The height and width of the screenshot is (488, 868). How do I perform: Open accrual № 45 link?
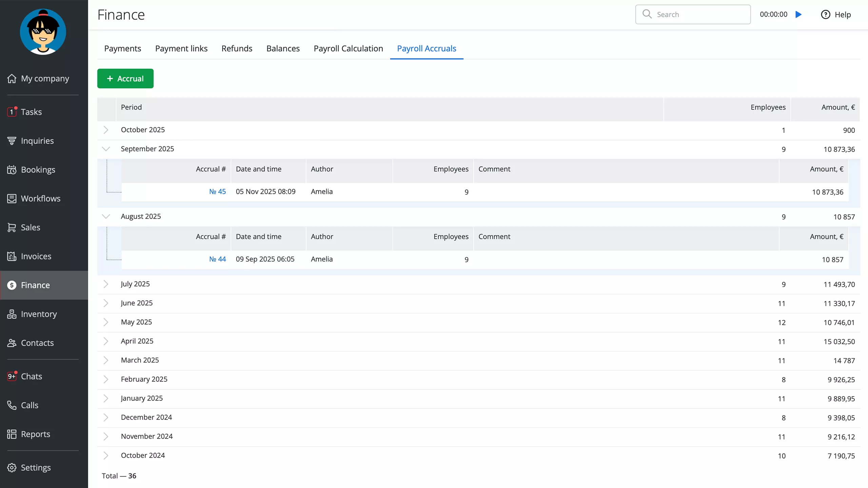tap(217, 192)
